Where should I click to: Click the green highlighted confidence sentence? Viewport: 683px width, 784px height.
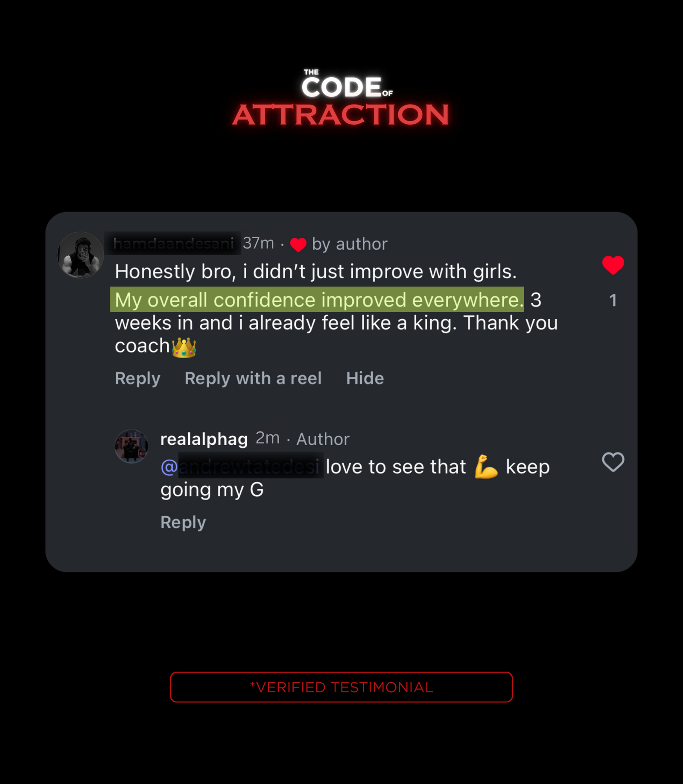317,300
